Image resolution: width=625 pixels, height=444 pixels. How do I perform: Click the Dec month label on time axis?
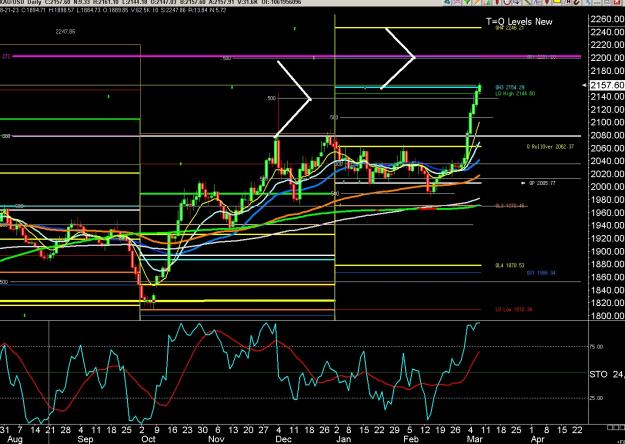coord(283,439)
